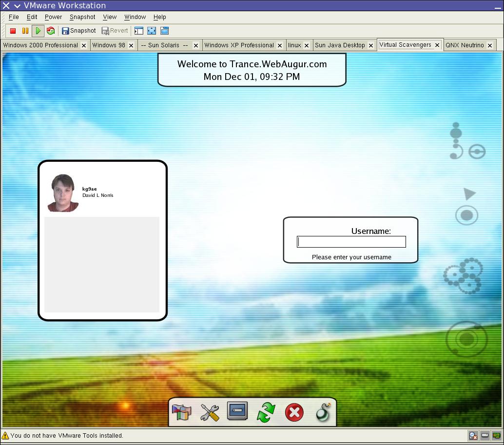This screenshot has width=504, height=445.
Task: Pause the virtual machine via suspend icon
Action: (x=25, y=31)
